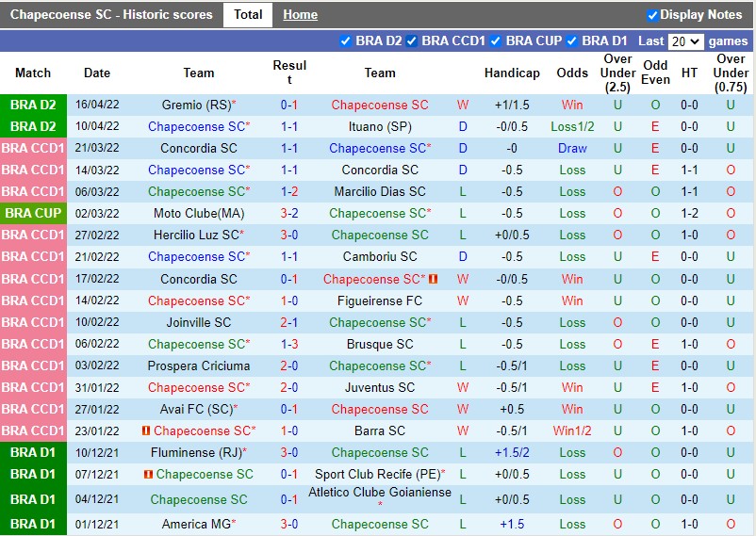Viewport: 756px width, 536px height.
Task: Open Atletico Clube Goianiense team link
Action: (x=380, y=492)
